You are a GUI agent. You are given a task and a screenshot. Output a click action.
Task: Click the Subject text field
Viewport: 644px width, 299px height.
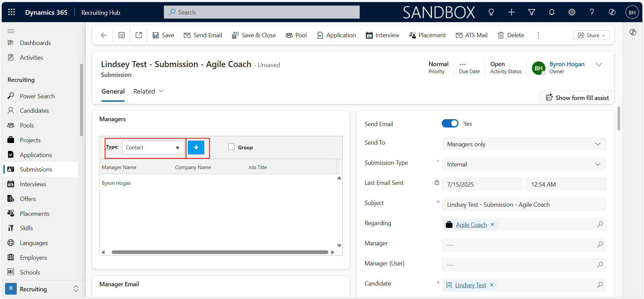524,204
